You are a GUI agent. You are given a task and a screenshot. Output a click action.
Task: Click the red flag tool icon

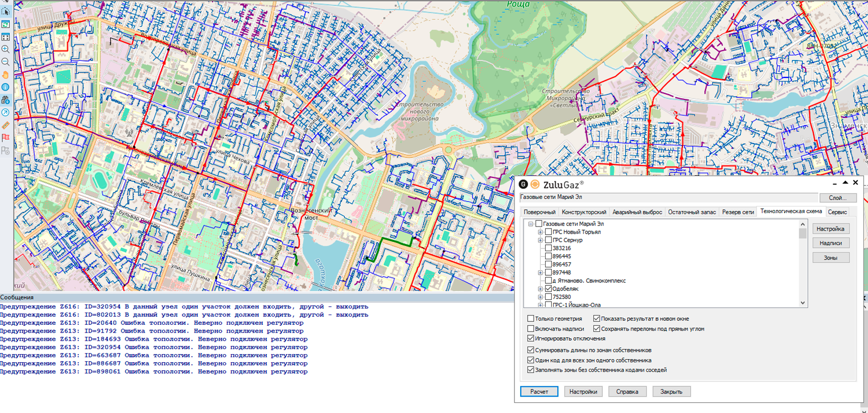6,138
